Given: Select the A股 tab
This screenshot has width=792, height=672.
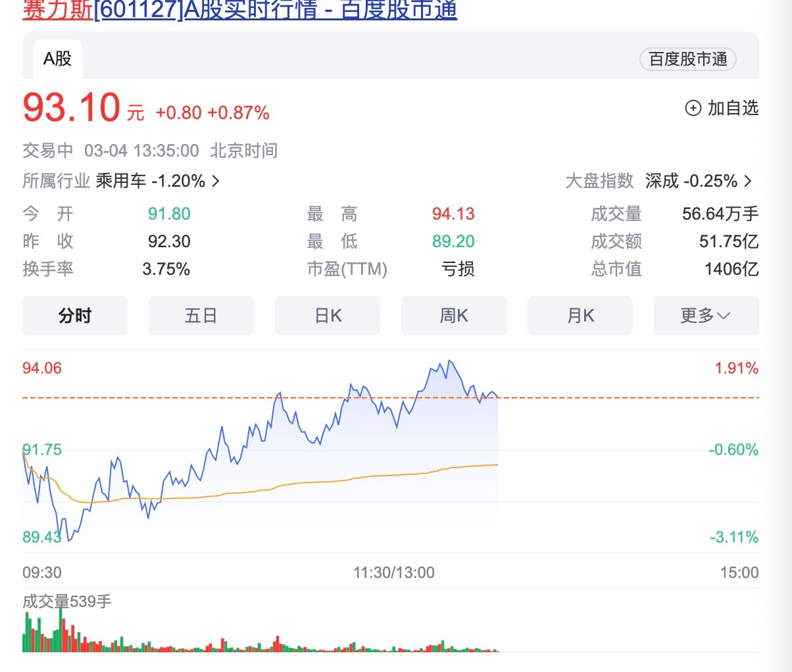Looking at the screenshot, I should [57, 59].
